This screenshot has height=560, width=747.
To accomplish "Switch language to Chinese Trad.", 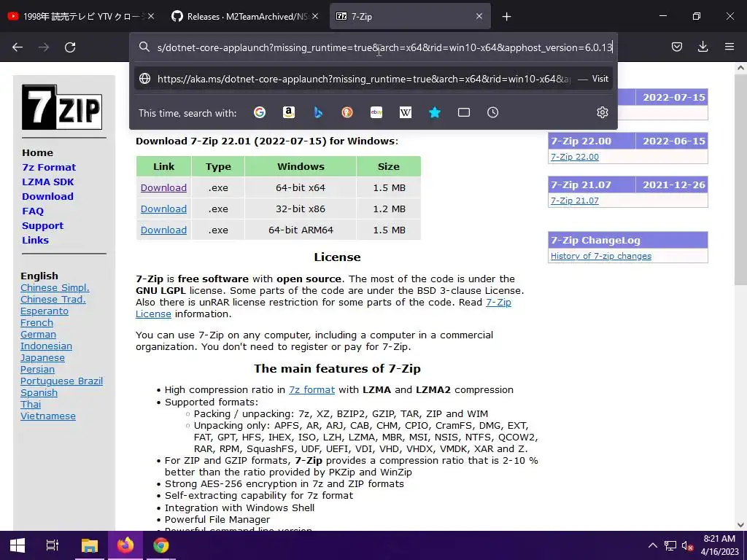I will (x=53, y=299).
